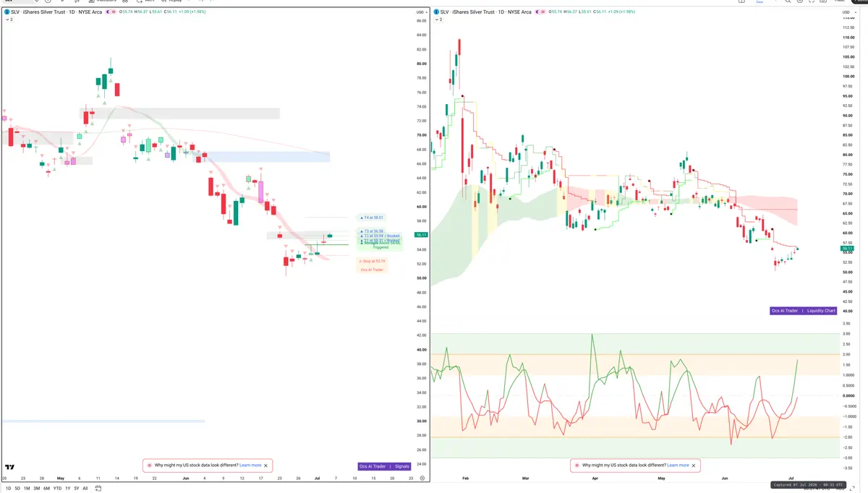This screenshot has height=493, width=868.
Task: Select the 1M time range
Action: click(27, 489)
